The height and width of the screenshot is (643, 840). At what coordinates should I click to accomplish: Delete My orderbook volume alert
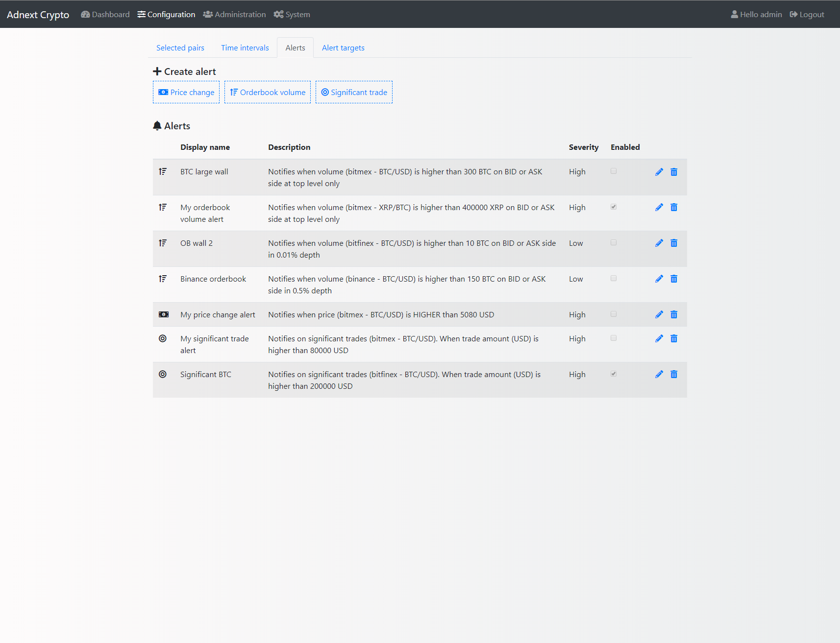(x=674, y=208)
